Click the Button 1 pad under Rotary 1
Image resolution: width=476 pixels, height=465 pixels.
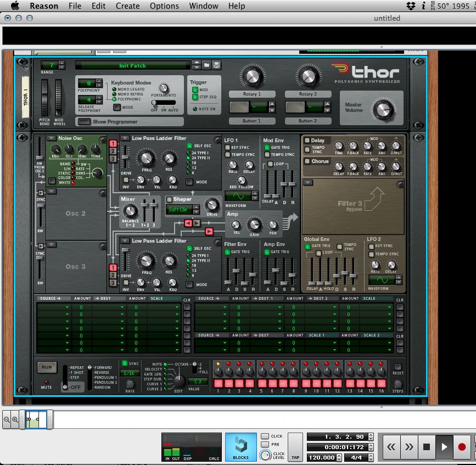pyautogui.click(x=239, y=107)
